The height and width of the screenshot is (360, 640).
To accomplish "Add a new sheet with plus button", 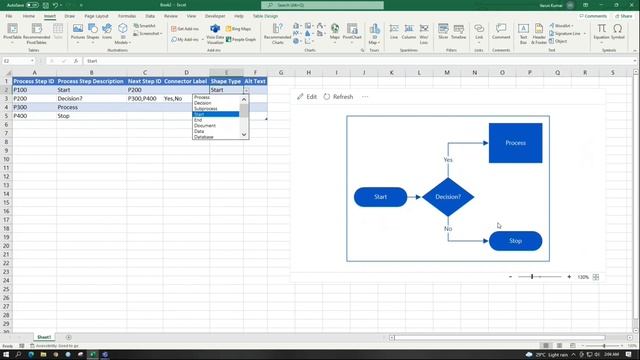I will [x=69, y=337].
